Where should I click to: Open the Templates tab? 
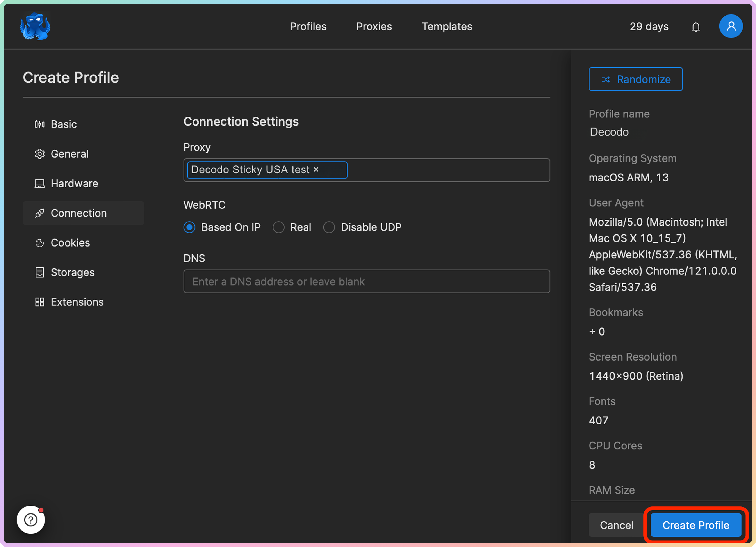click(447, 27)
